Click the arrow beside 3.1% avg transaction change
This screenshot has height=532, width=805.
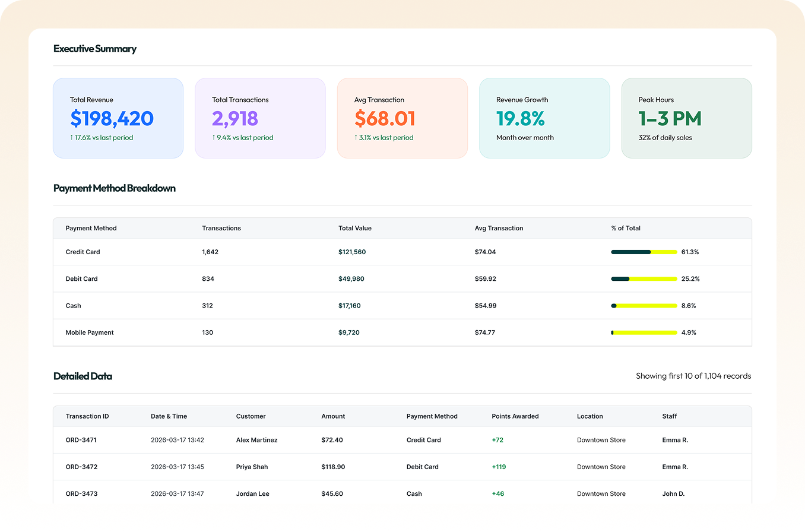pos(356,137)
